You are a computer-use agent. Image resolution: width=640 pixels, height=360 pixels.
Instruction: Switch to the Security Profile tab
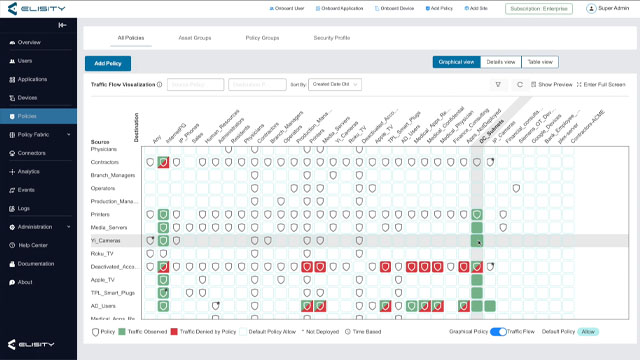tap(331, 38)
